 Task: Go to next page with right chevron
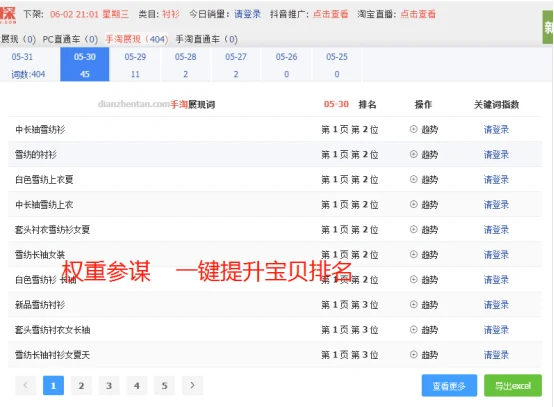[x=192, y=385]
